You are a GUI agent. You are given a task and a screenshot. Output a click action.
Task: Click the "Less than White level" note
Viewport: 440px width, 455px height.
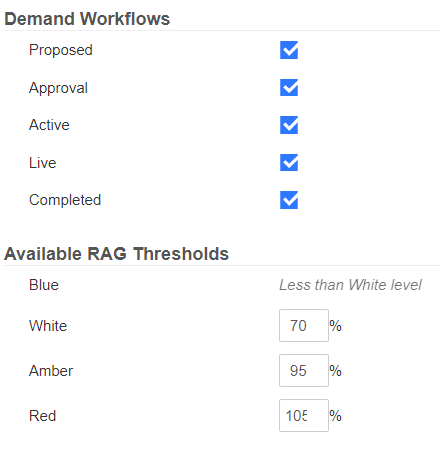(350, 285)
